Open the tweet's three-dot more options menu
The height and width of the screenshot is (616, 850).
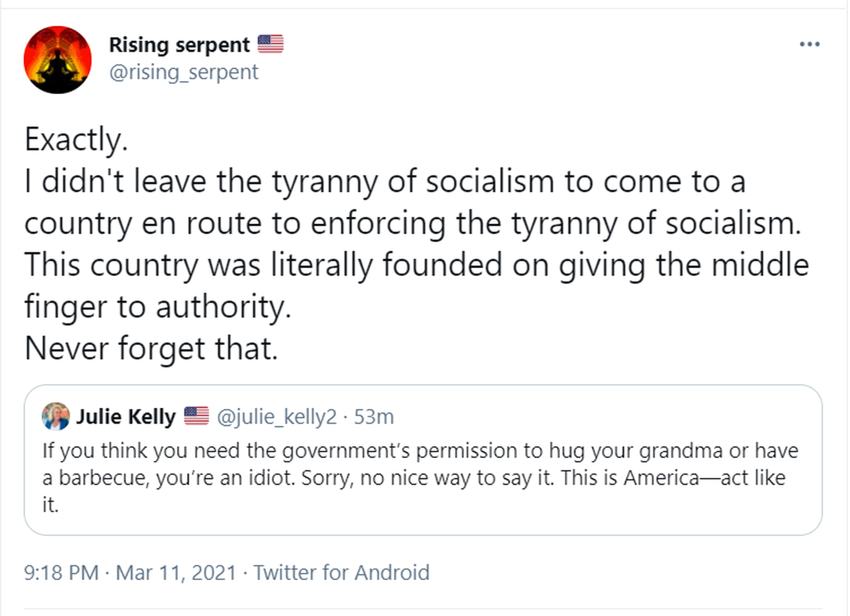click(x=809, y=44)
